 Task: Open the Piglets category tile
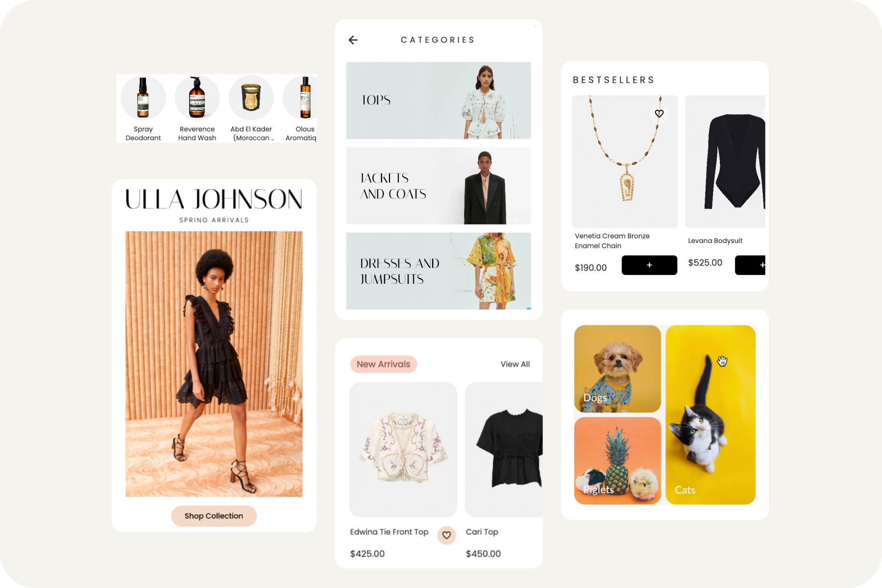pyautogui.click(x=617, y=461)
